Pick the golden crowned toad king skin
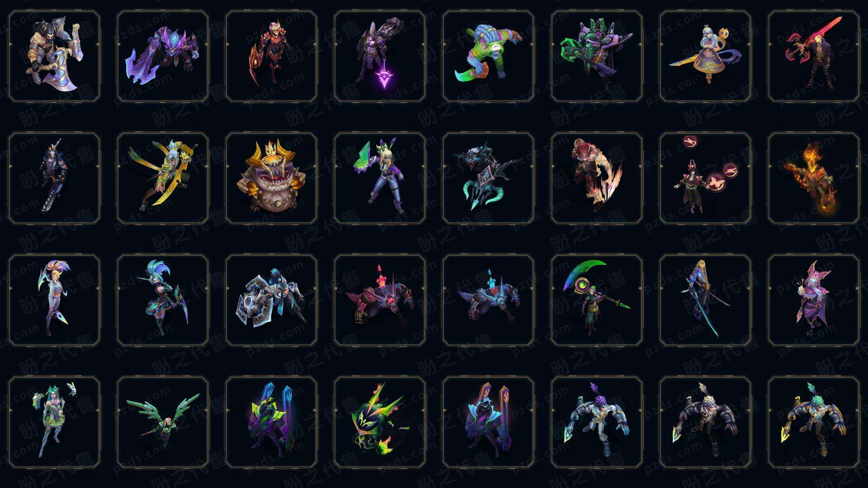Viewport: 868px width, 488px height. click(x=271, y=178)
